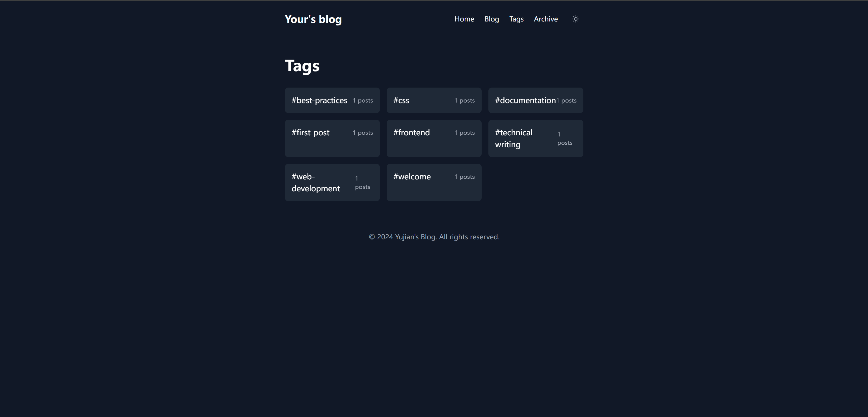The height and width of the screenshot is (417, 868).
Task: Click "1 posts" count on #first-post card
Action: [x=363, y=133]
